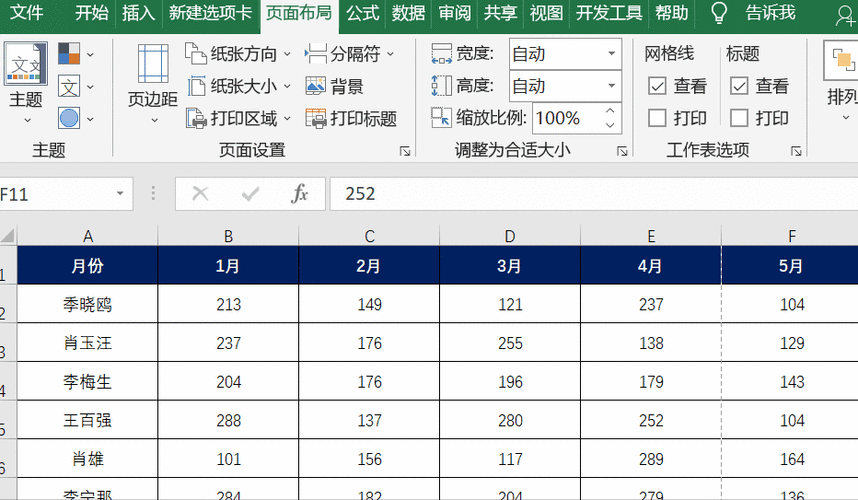Select column E header

pyautogui.click(x=651, y=236)
